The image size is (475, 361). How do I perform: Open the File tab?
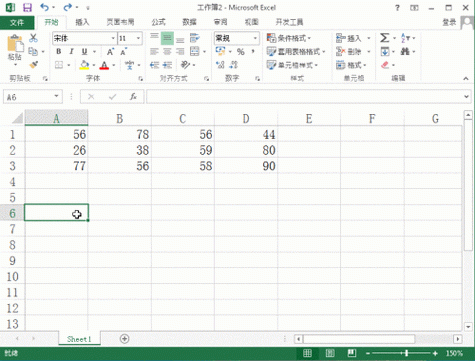tap(17, 22)
